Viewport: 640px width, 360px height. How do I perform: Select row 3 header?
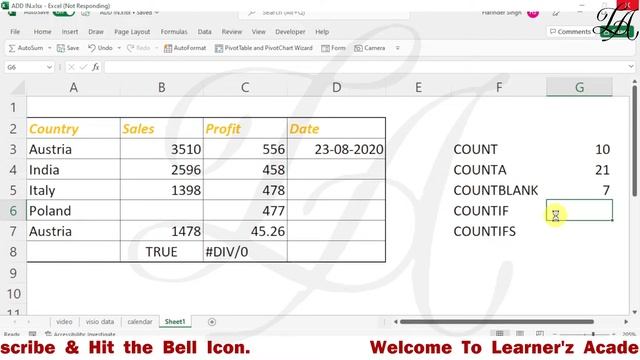coord(13,149)
